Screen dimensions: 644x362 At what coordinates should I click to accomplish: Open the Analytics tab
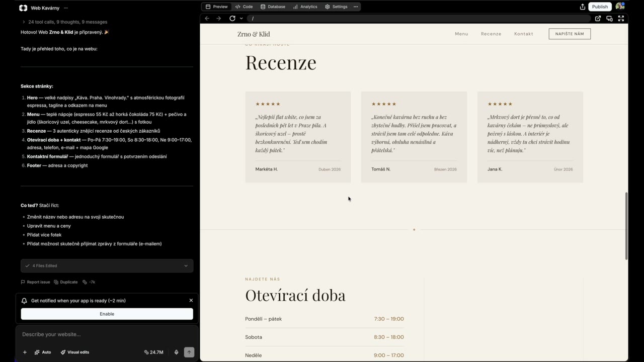pyautogui.click(x=305, y=7)
